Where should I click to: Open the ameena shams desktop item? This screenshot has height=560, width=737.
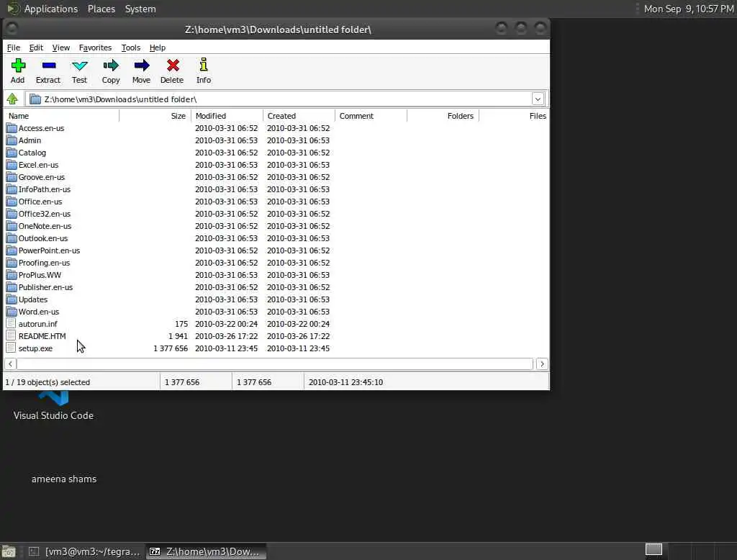64,479
